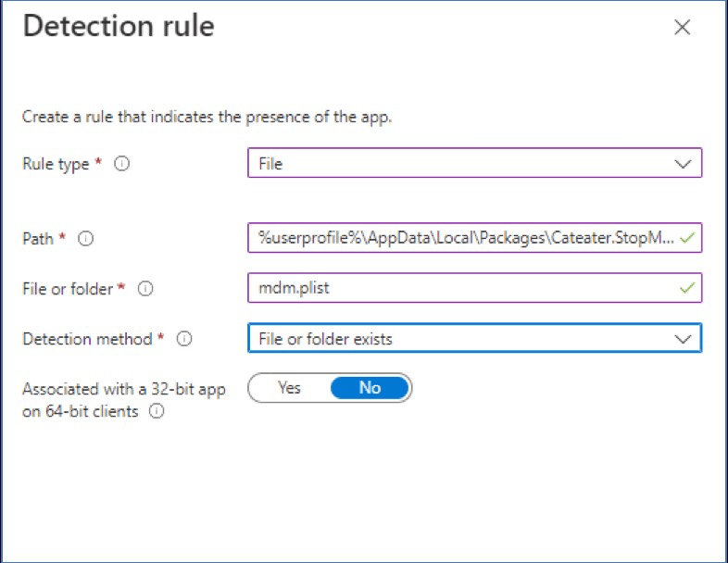Click the File or folder field label
Image resolution: width=728 pixels, height=563 pixels.
tap(68, 289)
